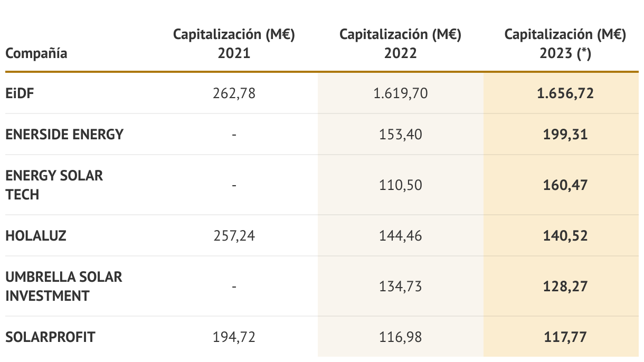Select the bold 1.656,72 cell
The height and width of the screenshot is (362, 644).
click(565, 94)
